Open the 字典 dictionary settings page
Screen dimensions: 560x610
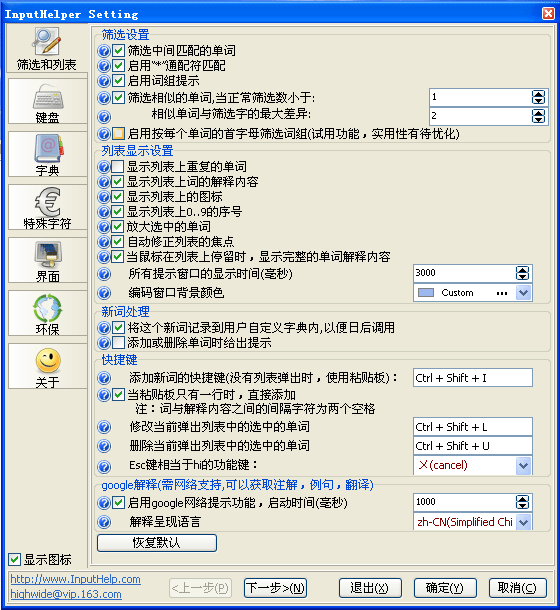[47, 154]
